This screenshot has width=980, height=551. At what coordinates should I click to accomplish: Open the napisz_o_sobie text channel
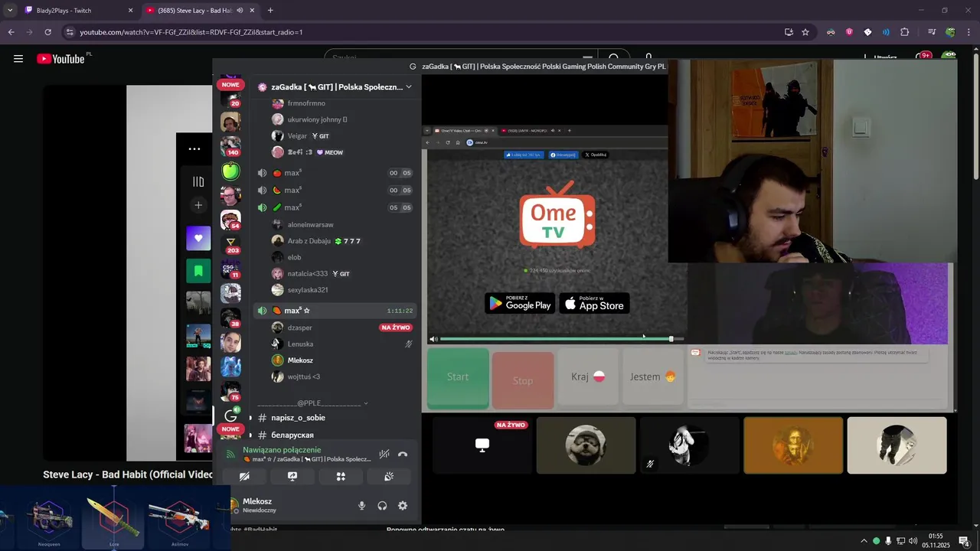point(298,418)
